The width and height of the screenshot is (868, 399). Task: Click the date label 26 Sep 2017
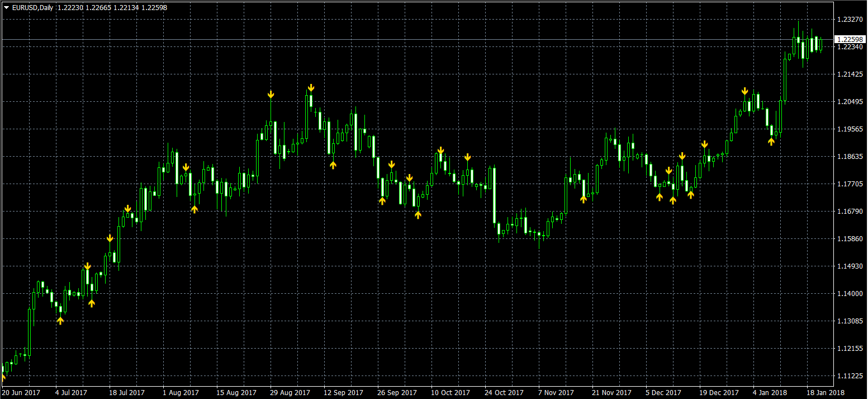(397, 393)
